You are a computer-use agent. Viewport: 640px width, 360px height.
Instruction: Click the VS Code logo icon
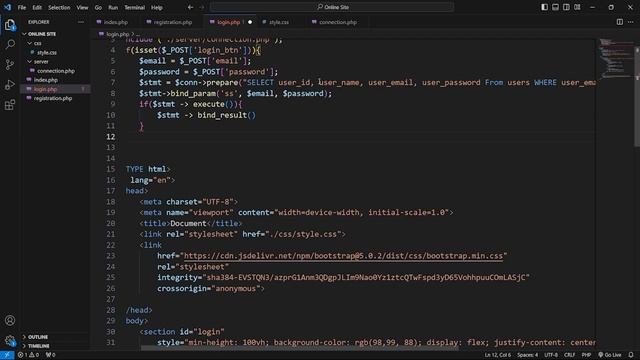7,7
